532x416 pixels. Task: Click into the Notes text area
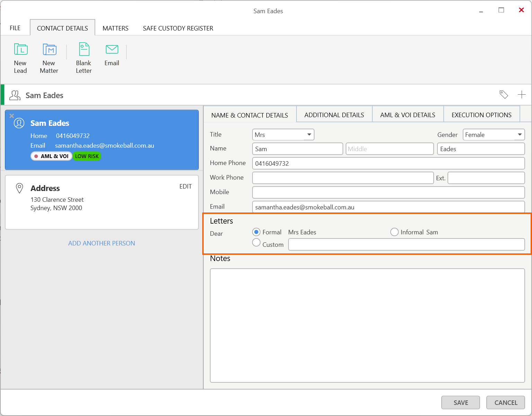point(367,325)
